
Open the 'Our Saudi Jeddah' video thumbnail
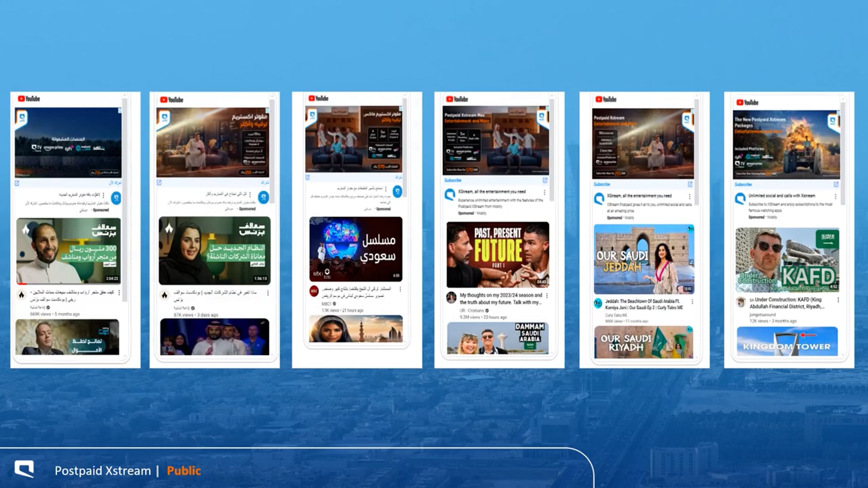click(x=643, y=259)
